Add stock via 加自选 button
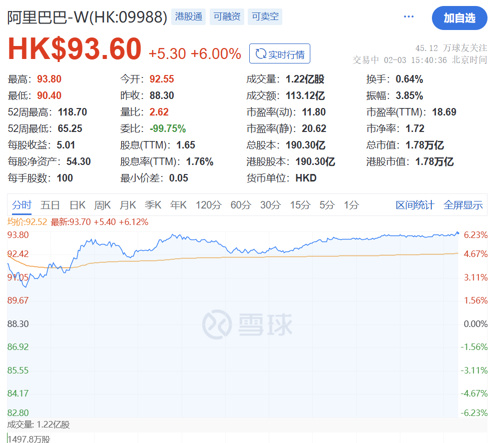 (459, 18)
